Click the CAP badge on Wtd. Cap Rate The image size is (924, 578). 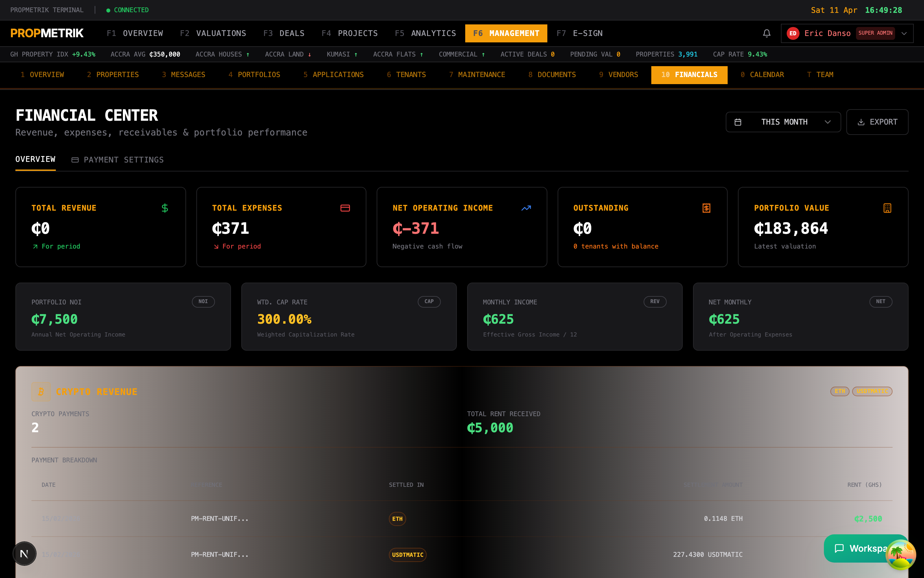point(429,302)
